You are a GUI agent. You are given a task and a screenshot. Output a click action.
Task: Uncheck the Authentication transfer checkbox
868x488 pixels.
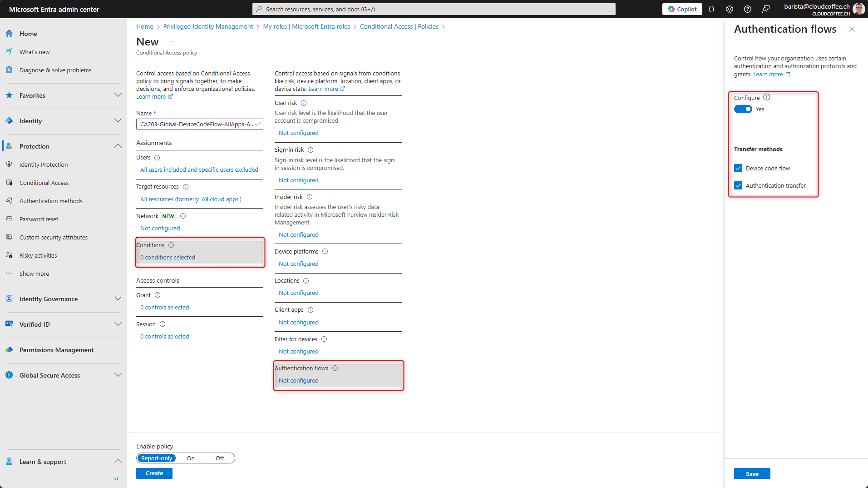738,185
